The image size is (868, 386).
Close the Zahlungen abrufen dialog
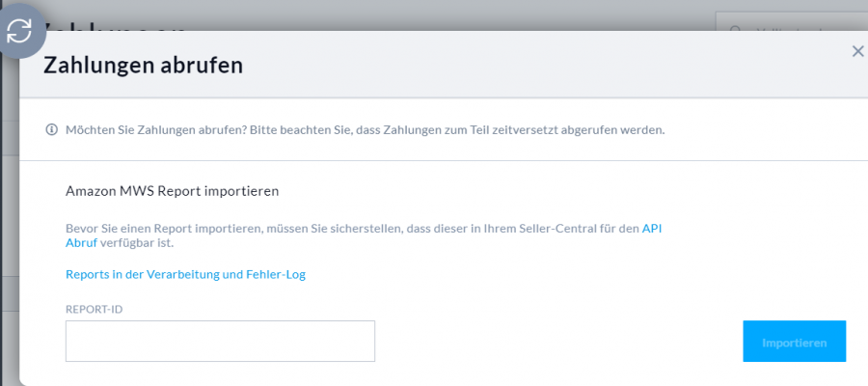click(857, 51)
